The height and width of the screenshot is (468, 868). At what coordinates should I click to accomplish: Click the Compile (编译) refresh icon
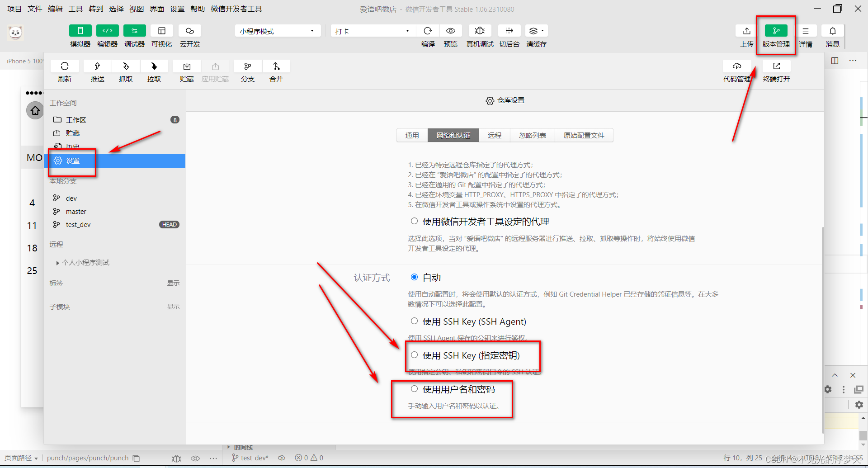pyautogui.click(x=428, y=31)
